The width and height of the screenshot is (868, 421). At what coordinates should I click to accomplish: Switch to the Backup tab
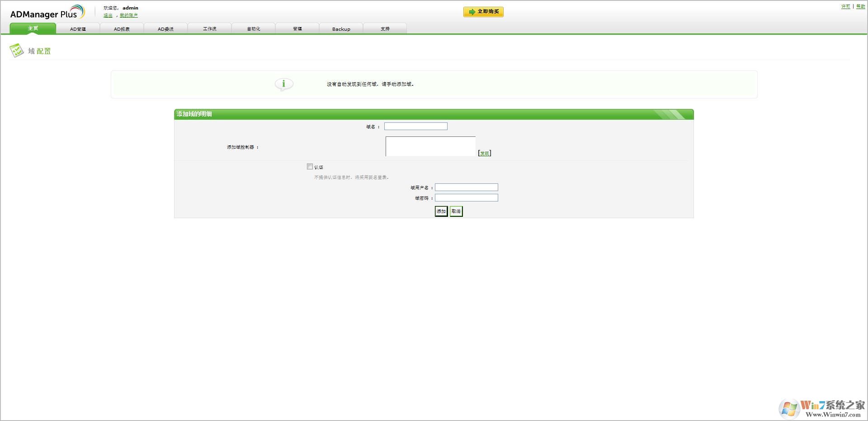pos(341,28)
